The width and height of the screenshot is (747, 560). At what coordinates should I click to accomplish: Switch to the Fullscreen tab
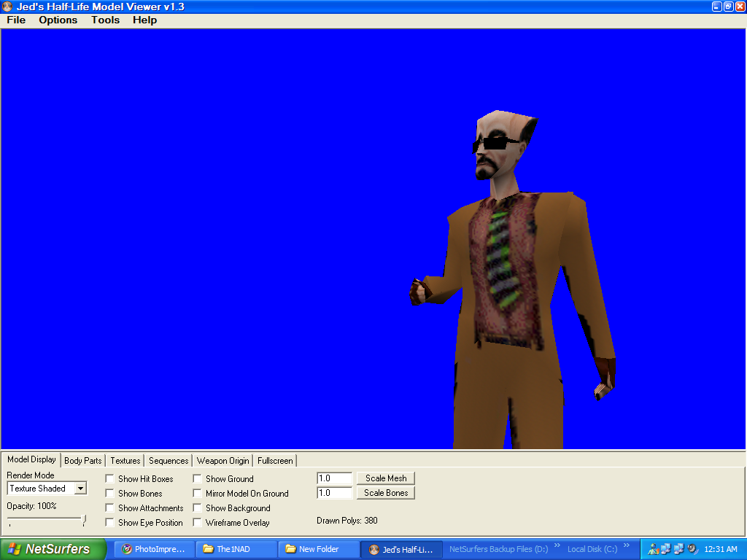click(275, 461)
